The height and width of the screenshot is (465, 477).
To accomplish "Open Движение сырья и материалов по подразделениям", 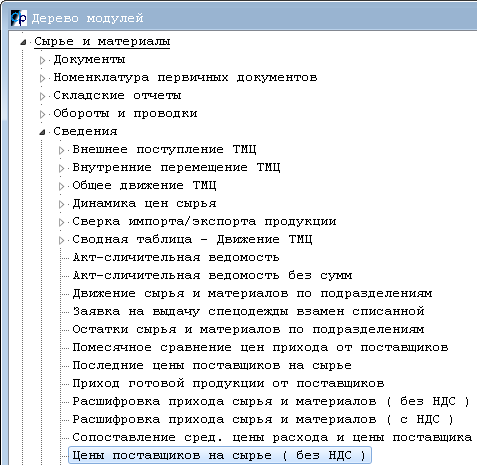I will click(x=252, y=294).
